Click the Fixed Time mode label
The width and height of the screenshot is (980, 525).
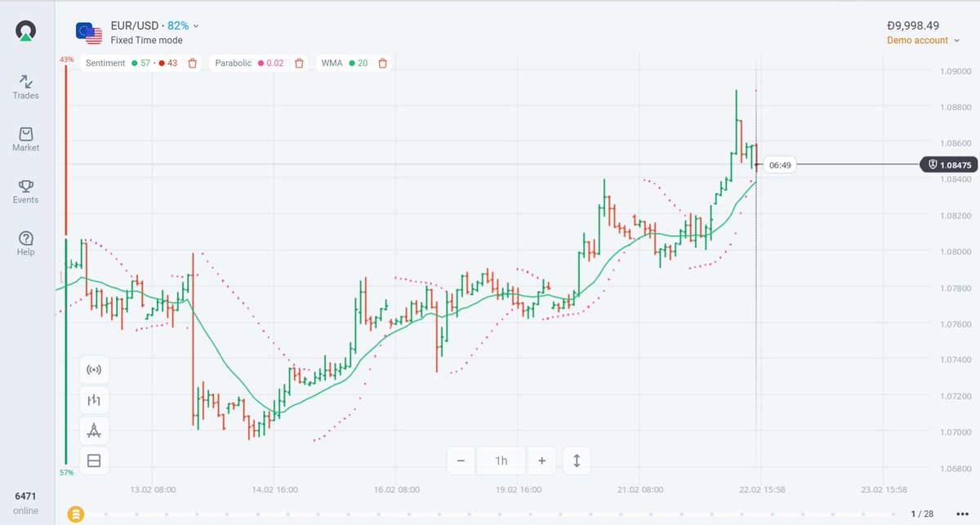[147, 40]
